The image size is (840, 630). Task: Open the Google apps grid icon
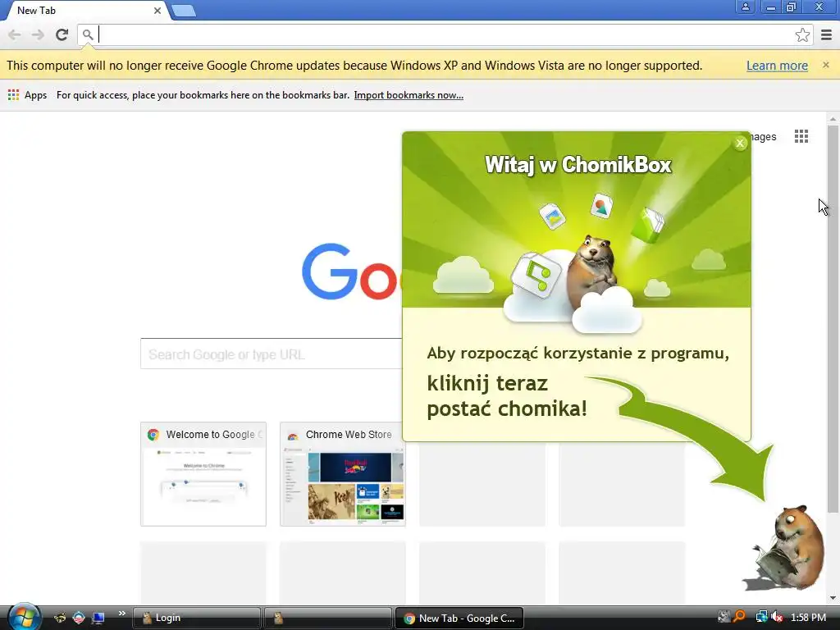click(801, 137)
